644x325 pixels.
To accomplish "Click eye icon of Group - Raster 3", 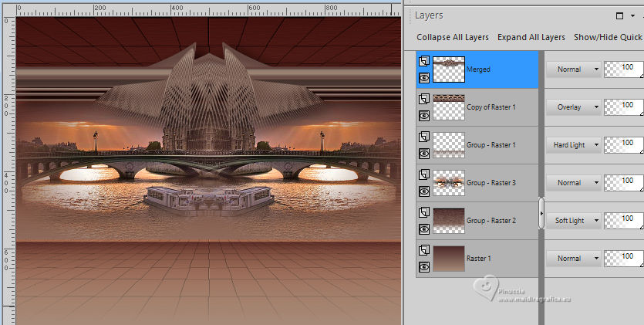I will (423, 191).
